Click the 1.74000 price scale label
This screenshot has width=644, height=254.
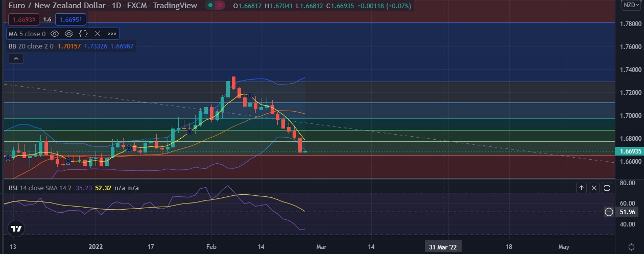[x=631, y=70]
